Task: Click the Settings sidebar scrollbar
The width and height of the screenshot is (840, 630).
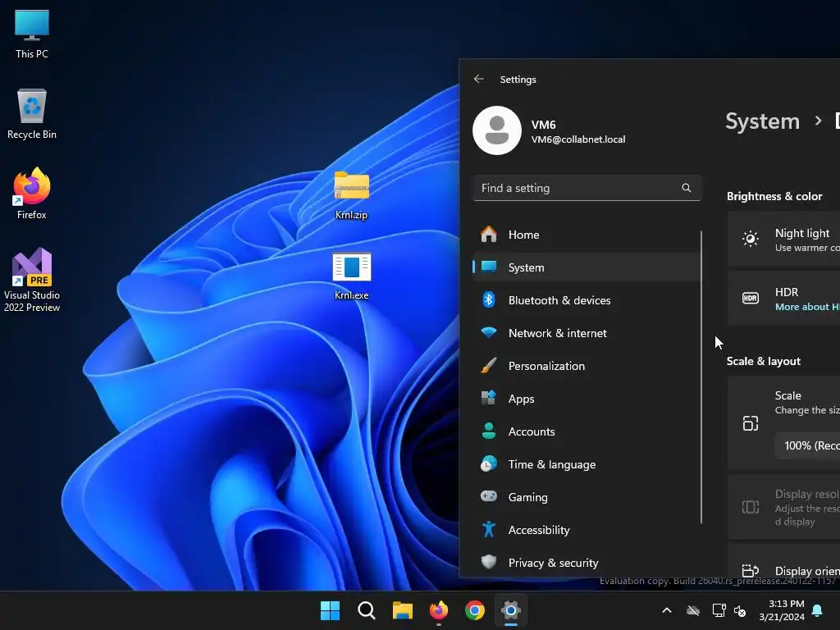Action: click(701, 377)
